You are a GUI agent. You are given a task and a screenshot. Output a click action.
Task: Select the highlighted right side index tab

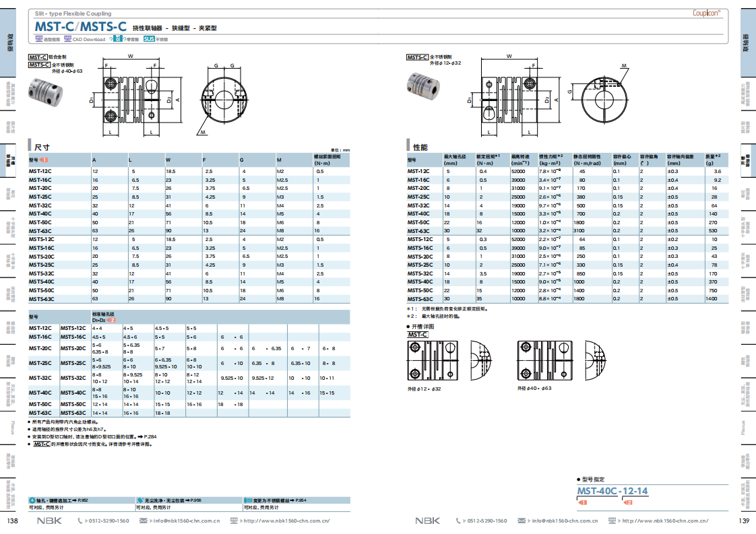click(x=748, y=160)
